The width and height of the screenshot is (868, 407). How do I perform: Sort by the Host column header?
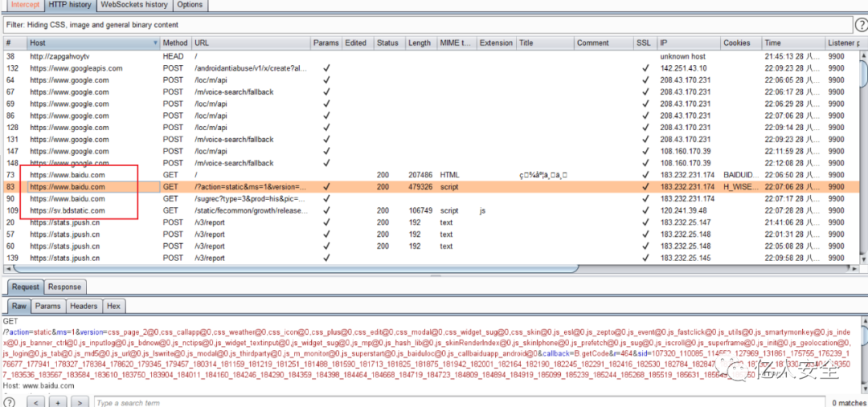93,43
